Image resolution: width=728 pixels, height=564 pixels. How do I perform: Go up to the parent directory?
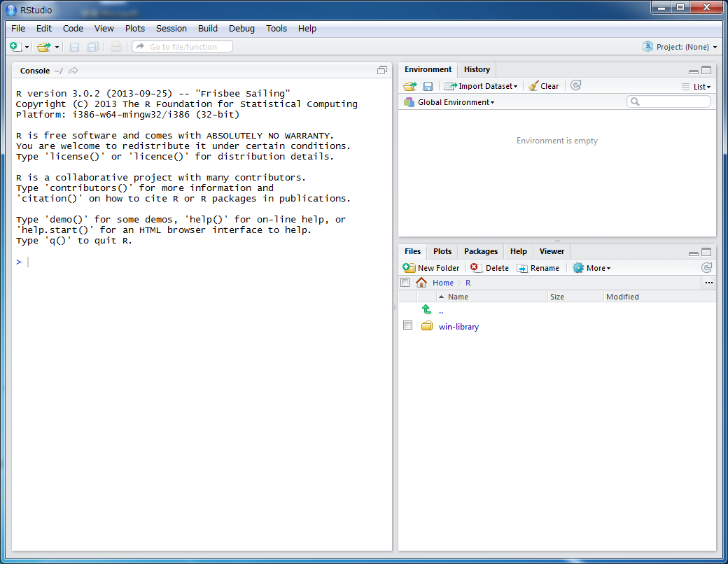(426, 310)
